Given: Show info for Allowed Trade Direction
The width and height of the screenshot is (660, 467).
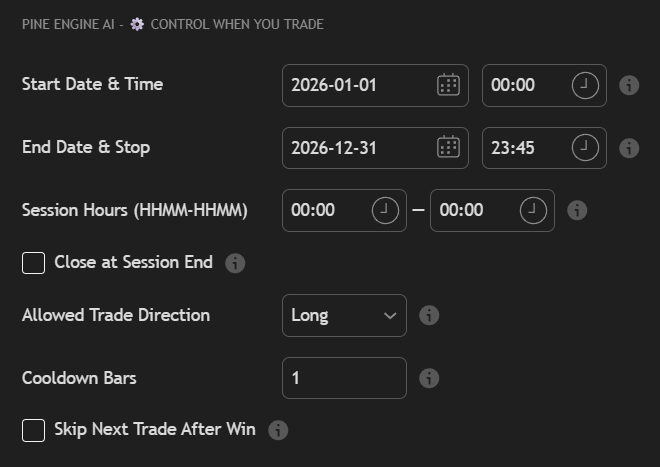Looking at the screenshot, I should [x=429, y=315].
